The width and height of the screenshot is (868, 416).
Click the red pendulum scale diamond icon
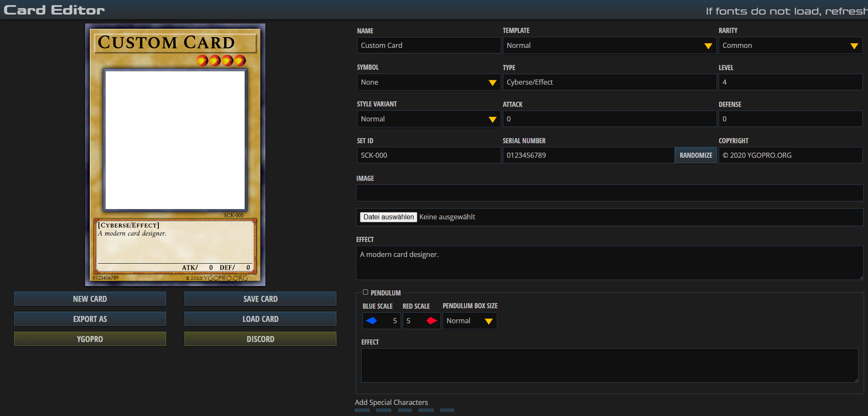point(432,320)
